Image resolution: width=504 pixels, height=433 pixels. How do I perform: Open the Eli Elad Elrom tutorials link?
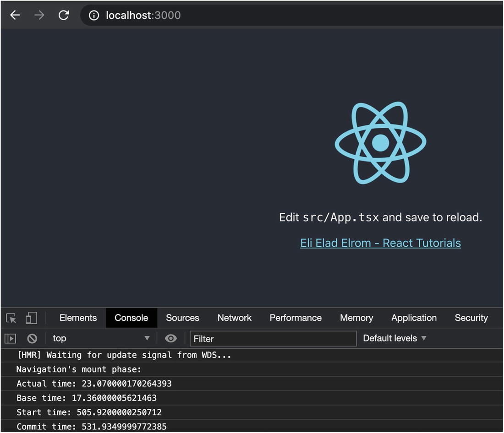(x=380, y=243)
